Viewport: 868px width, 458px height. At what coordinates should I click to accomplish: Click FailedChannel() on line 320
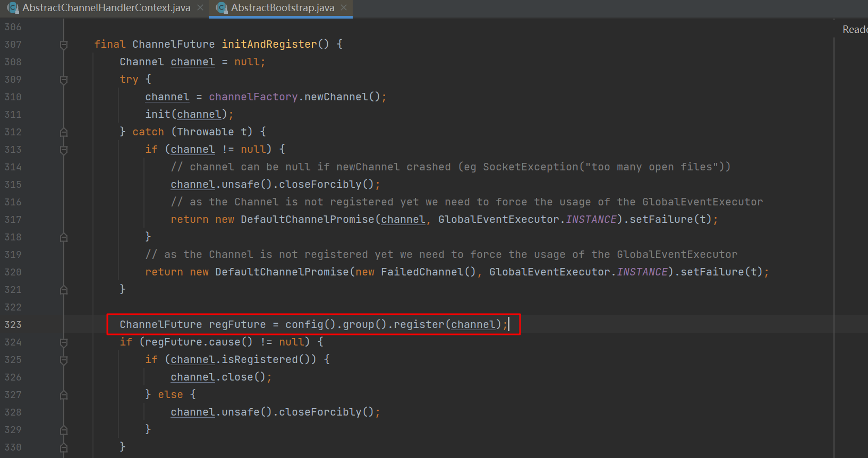[x=428, y=272]
